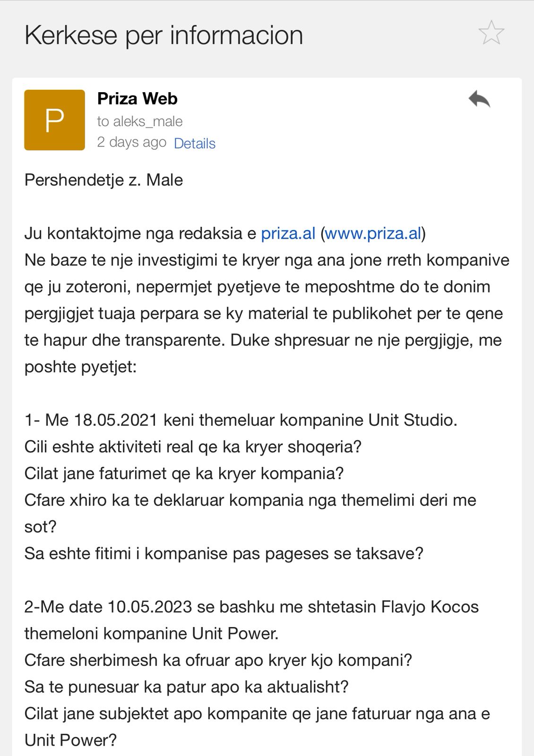534x756 pixels.
Task: Click the name 'Flavjo Kocos'
Action: point(430,607)
